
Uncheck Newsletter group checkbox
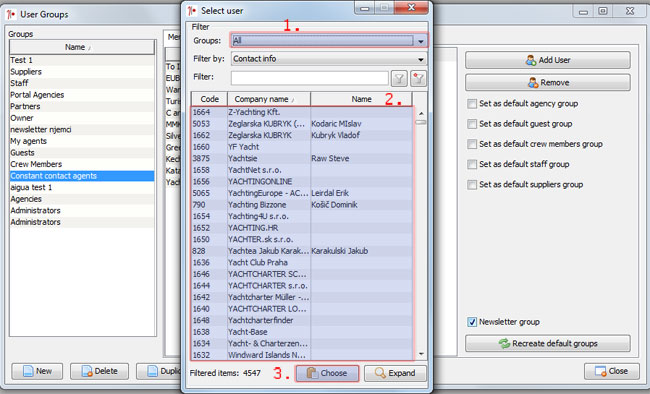click(472, 322)
